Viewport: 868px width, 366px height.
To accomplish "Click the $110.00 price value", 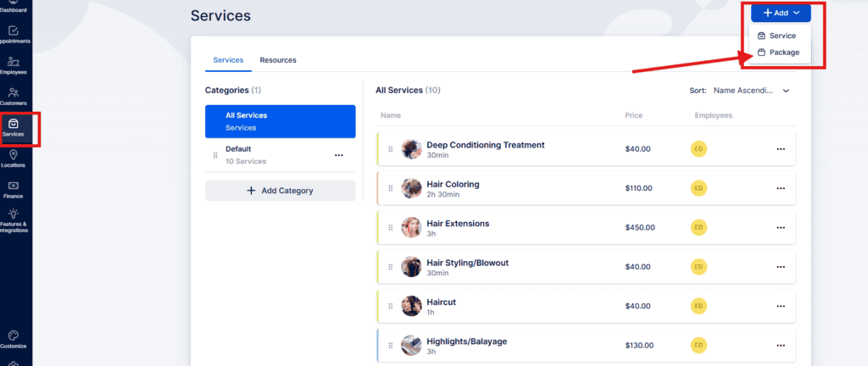I will (639, 189).
